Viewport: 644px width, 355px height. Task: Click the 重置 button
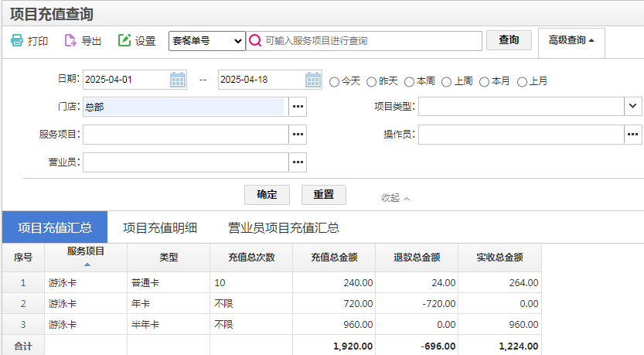tap(323, 195)
